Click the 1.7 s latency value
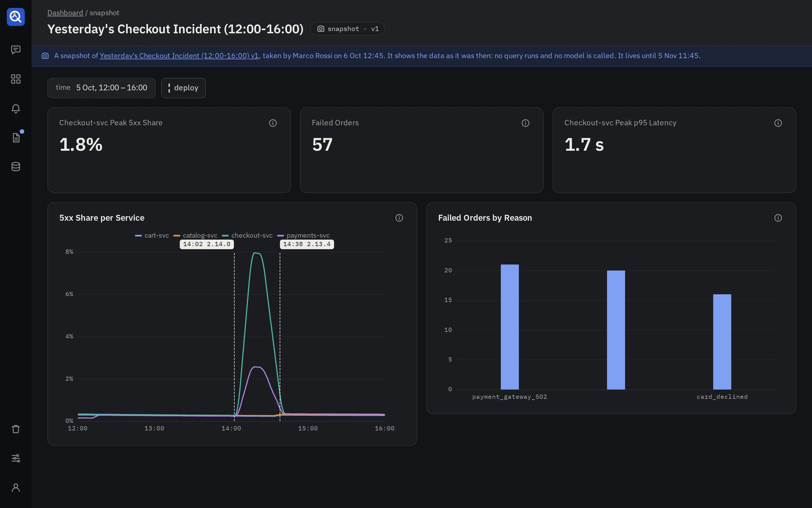812x508 pixels. [584, 145]
